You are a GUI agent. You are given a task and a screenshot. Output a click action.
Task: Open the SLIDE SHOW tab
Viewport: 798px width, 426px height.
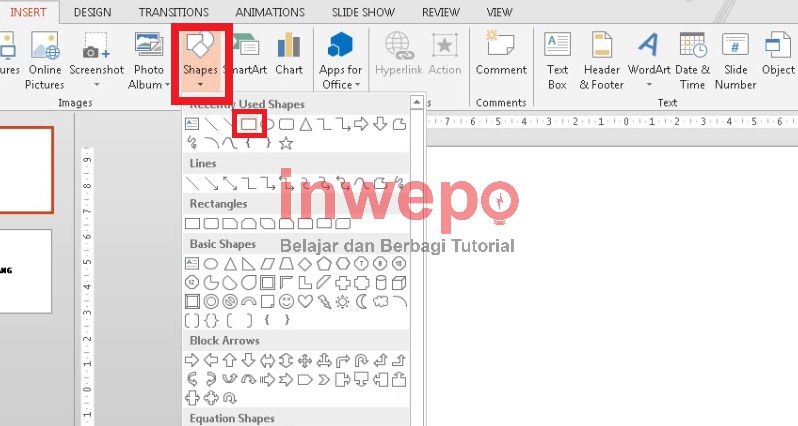(x=363, y=12)
